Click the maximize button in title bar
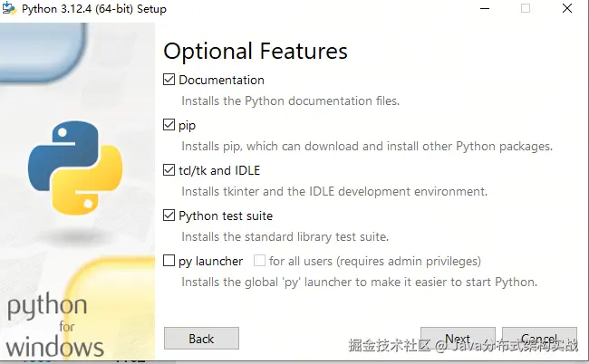Screen dimensions: 589x364 click(x=526, y=9)
